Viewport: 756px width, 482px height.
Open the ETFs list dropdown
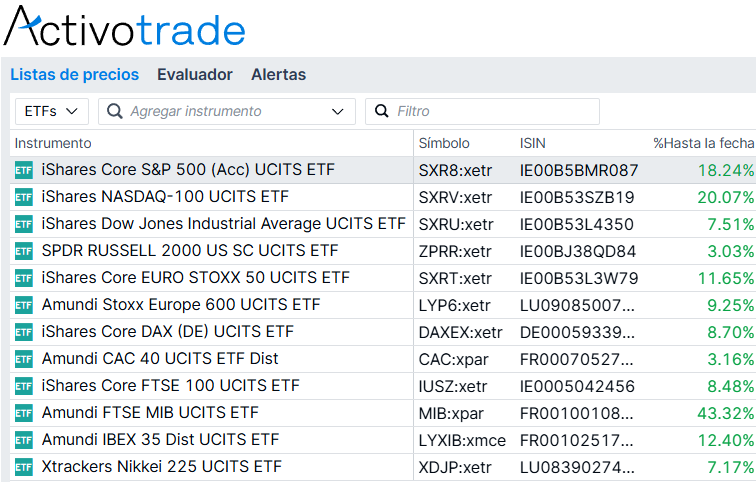coord(52,111)
